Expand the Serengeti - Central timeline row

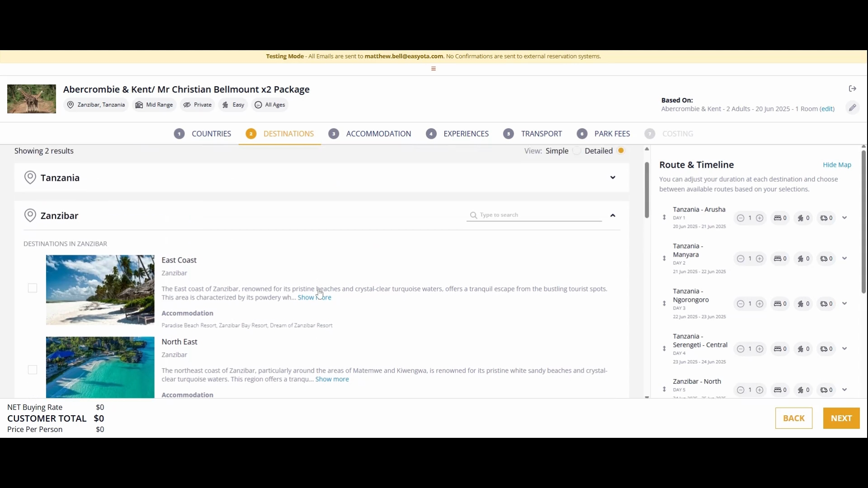(844, 349)
